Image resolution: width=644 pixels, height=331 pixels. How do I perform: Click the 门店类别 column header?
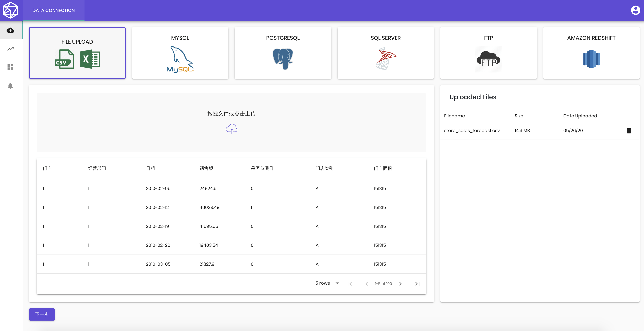[x=325, y=168]
